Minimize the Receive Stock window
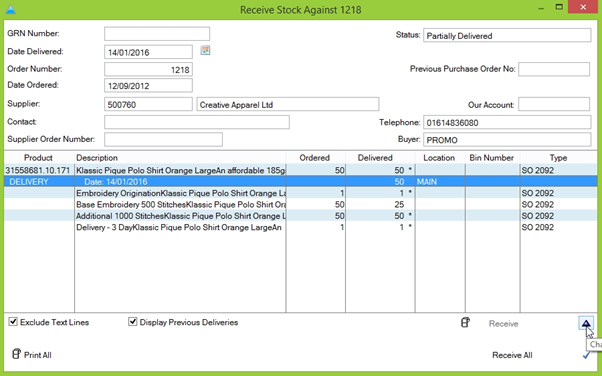Screen dimensions: 602x376 click(x=541, y=8)
